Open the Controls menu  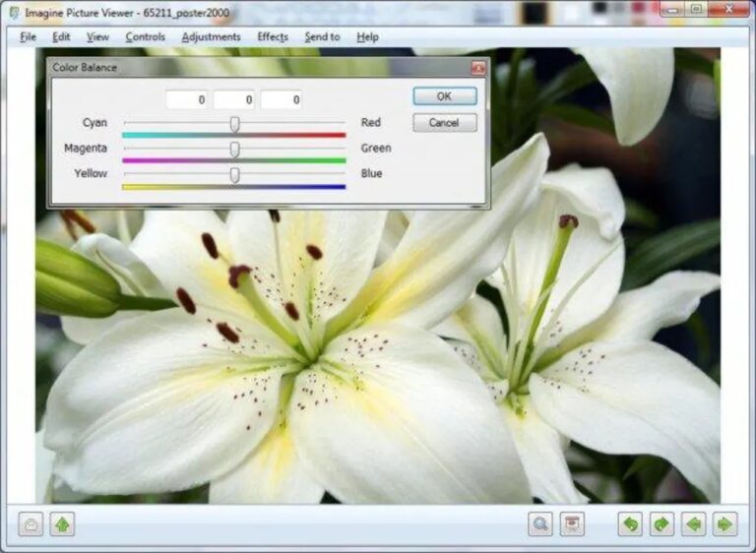point(145,37)
